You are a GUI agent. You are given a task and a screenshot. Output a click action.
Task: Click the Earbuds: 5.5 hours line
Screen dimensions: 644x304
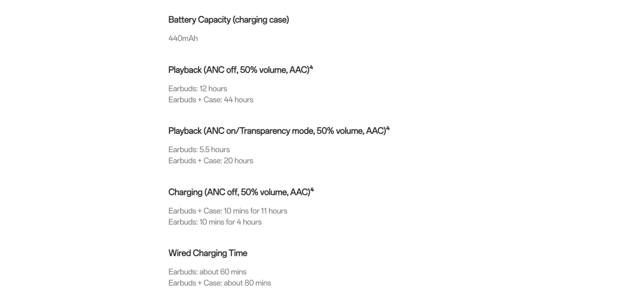pyautogui.click(x=199, y=150)
